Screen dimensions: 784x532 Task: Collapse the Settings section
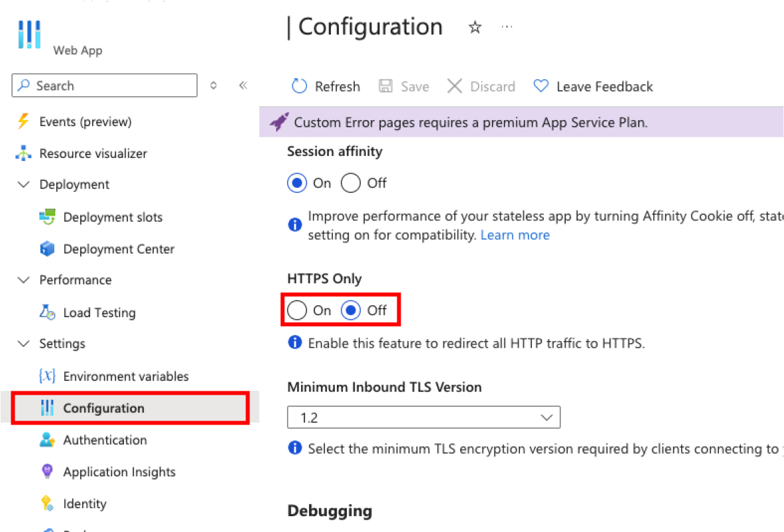24,344
